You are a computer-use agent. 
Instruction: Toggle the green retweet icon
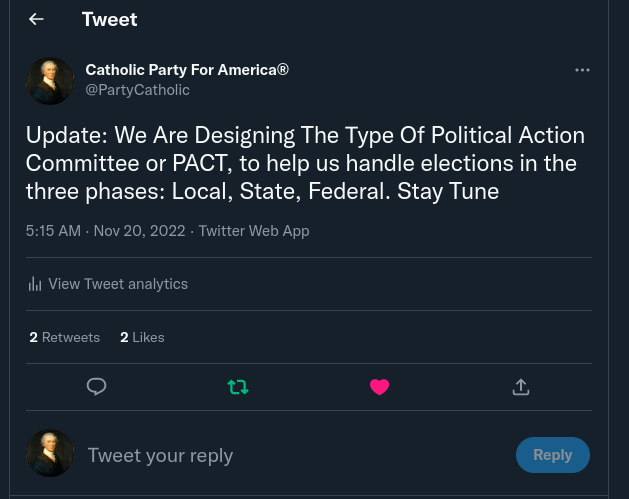point(238,386)
